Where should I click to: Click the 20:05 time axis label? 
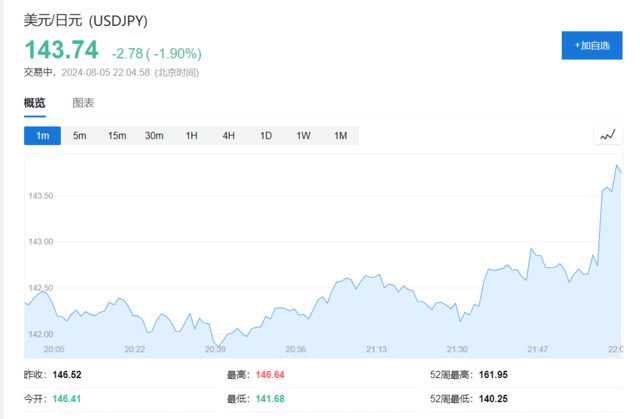pyautogui.click(x=54, y=349)
